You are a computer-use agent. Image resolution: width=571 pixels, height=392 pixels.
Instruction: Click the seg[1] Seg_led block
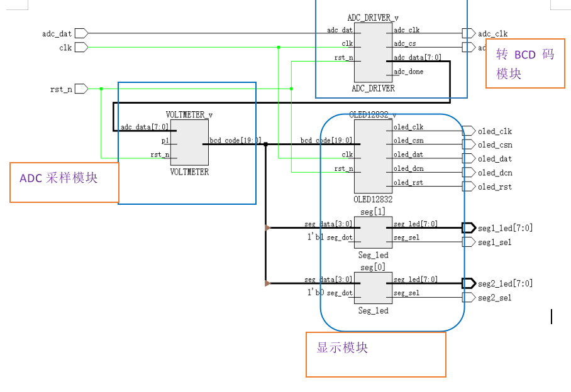click(373, 232)
